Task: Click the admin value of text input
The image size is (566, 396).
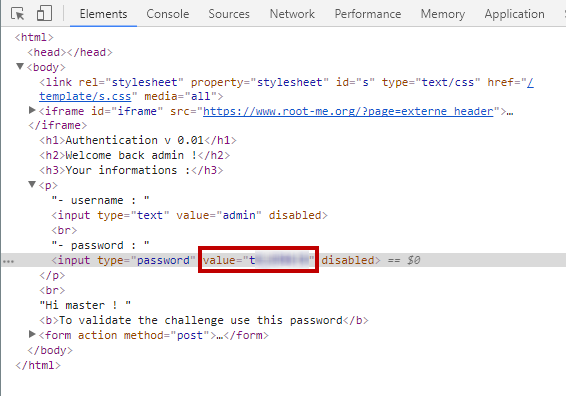Action: pos(239,215)
